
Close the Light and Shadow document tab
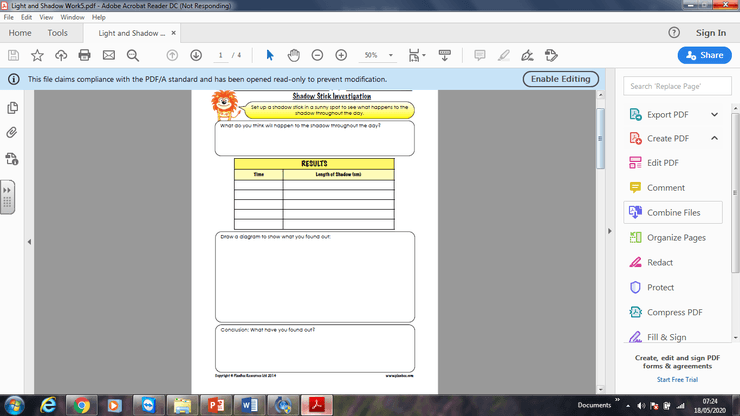pos(174,33)
